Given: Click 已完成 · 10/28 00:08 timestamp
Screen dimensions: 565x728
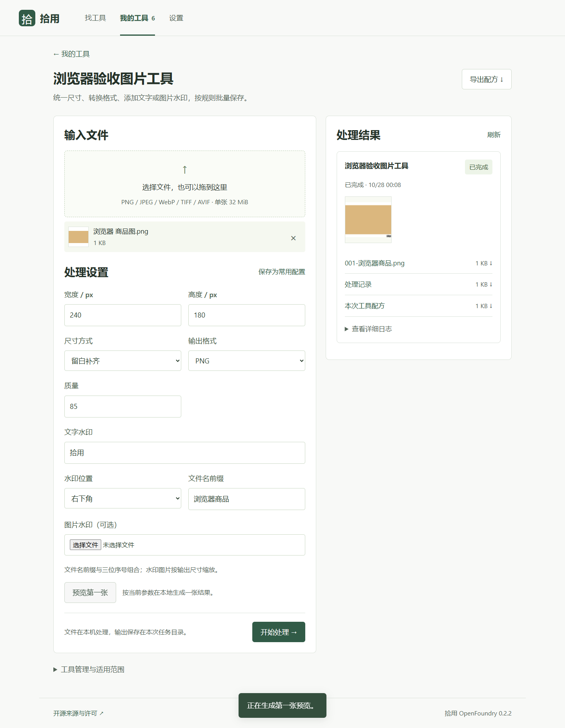Looking at the screenshot, I should (x=373, y=185).
